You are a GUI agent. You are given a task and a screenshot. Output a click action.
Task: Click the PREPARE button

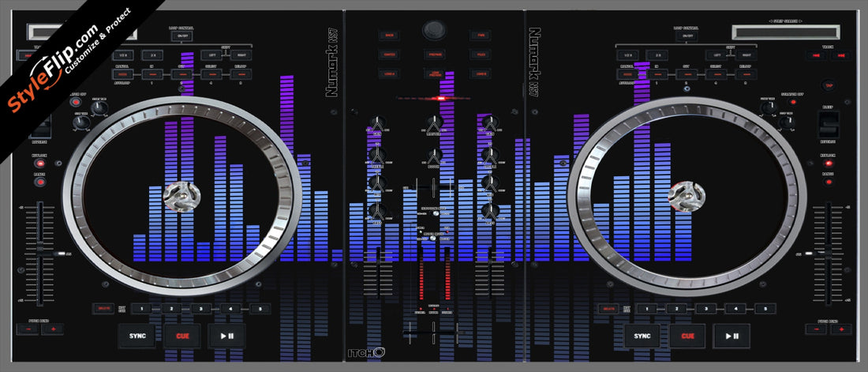pyautogui.click(x=435, y=54)
